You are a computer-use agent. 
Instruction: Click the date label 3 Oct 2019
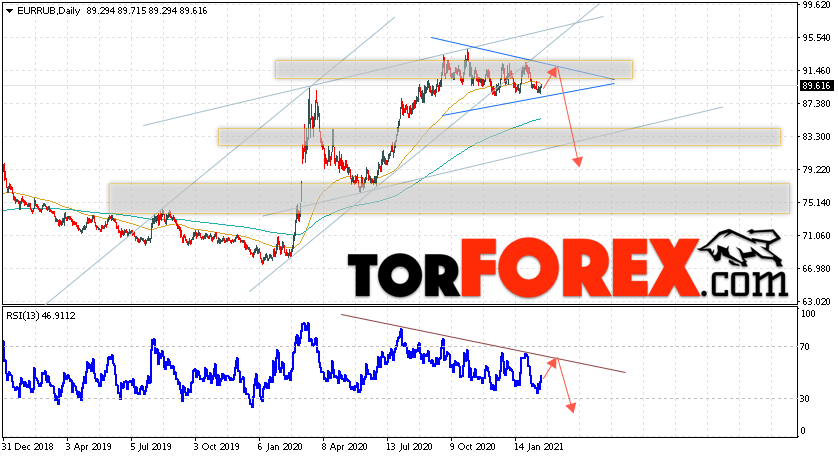pyautogui.click(x=216, y=447)
